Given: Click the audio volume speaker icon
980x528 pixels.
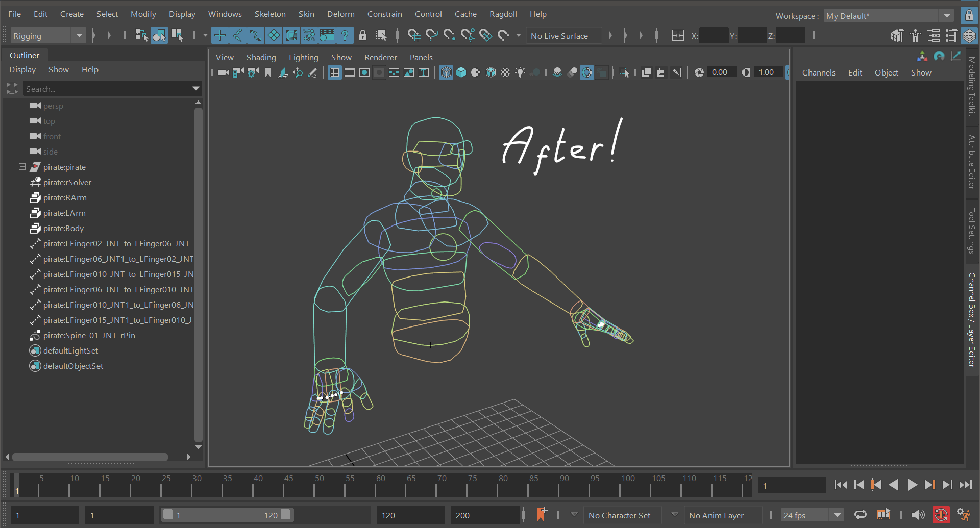Looking at the screenshot, I should 917,515.
